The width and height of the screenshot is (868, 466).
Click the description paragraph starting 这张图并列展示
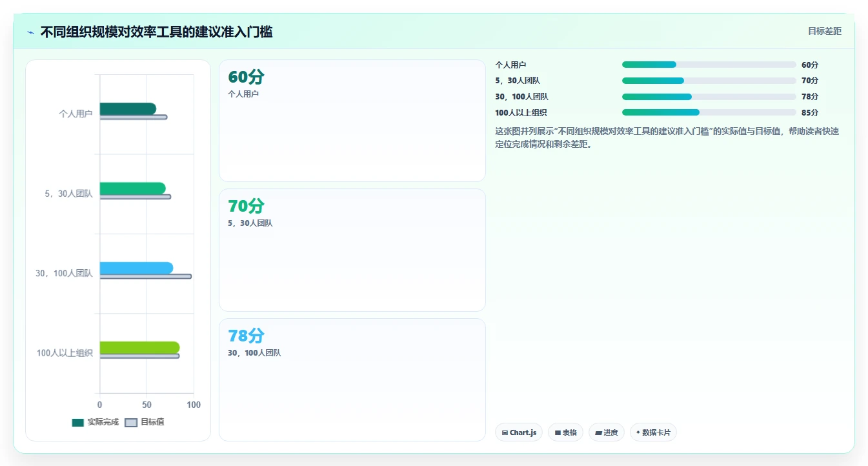tap(667, 137)
